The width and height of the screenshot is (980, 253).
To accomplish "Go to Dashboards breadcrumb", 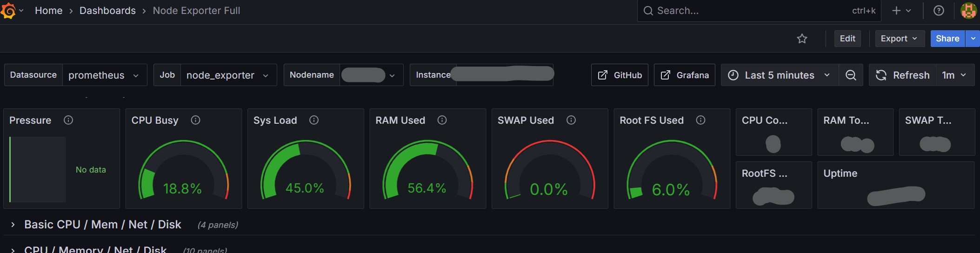I will [107, 11].
